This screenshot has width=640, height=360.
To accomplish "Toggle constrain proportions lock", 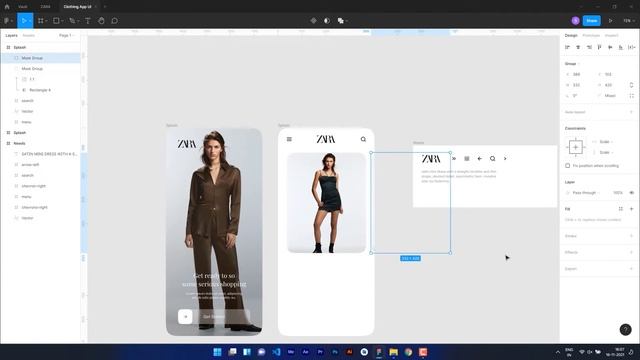I will point(631,85).
